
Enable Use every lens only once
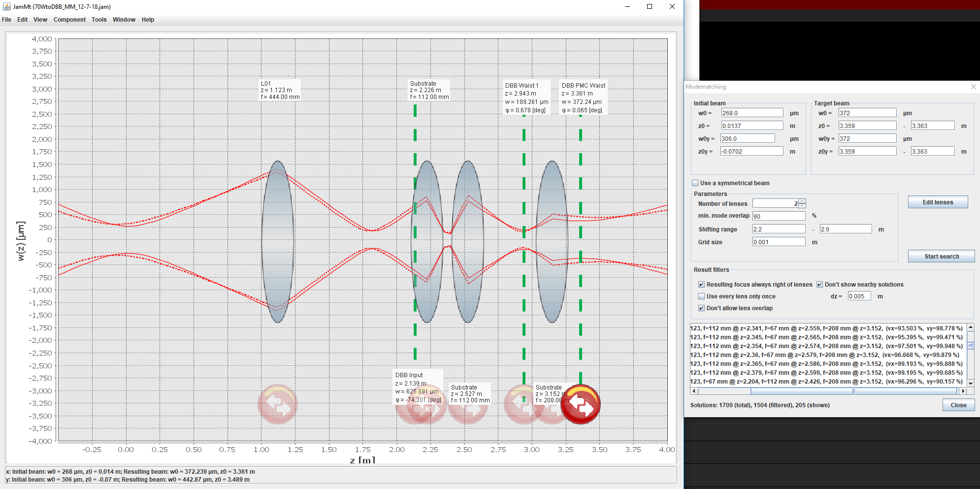(x=701, y=296)
